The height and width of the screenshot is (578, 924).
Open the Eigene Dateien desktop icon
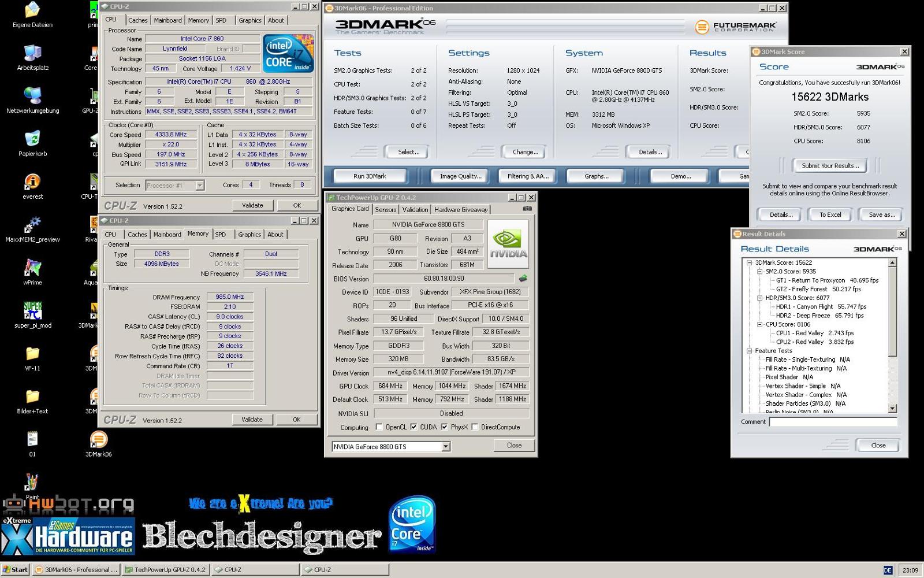(32, 15)
